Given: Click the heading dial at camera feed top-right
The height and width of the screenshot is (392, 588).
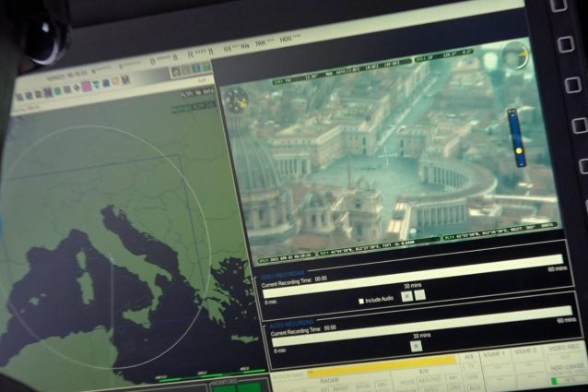Looking at the screenshot, I should click(x=518, y=53).
